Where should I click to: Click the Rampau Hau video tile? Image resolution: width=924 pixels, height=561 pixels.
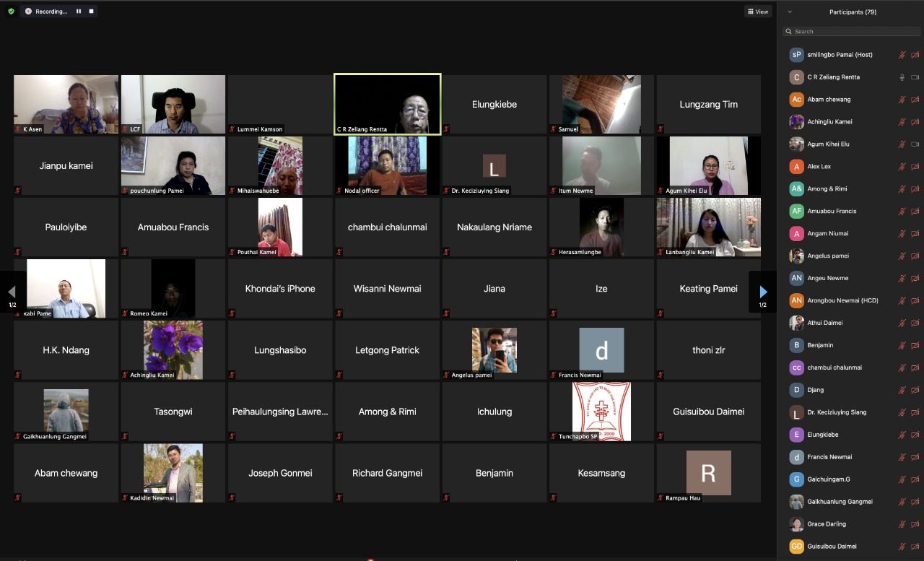coord(708,473)
